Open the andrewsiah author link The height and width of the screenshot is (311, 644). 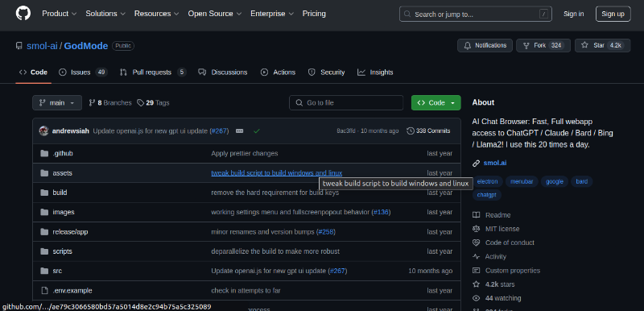tap(71, 131)
